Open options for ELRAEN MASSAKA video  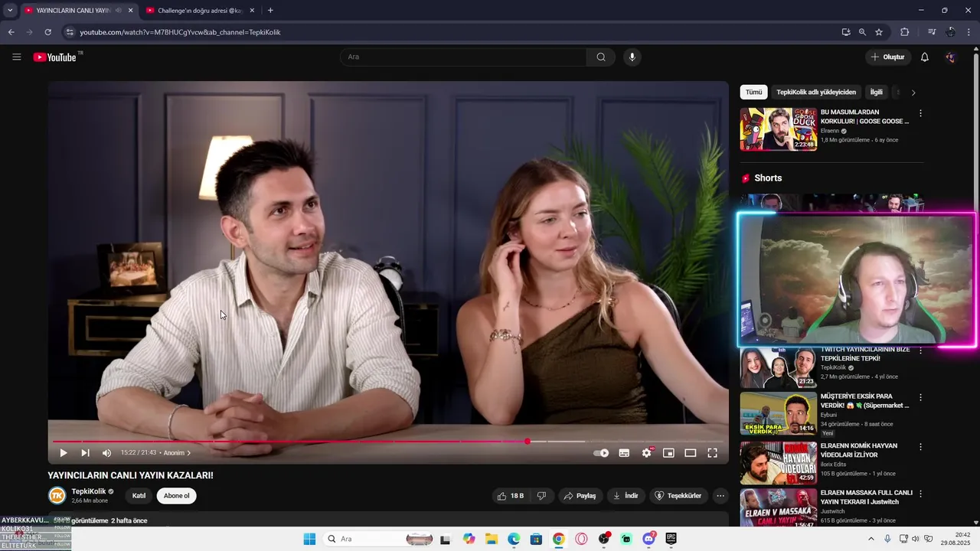point(920,494)
